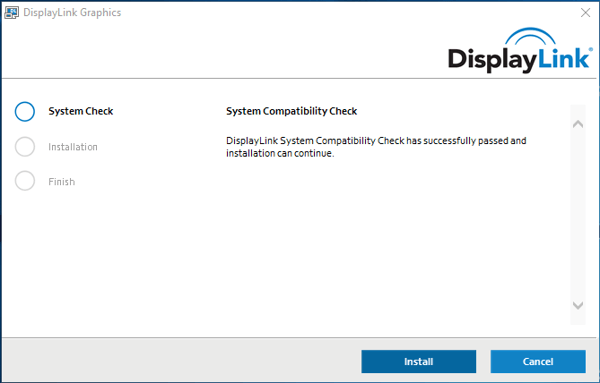The image size is (600, 383).
Task: Select the System Check step circle
Action: (25, 111)
